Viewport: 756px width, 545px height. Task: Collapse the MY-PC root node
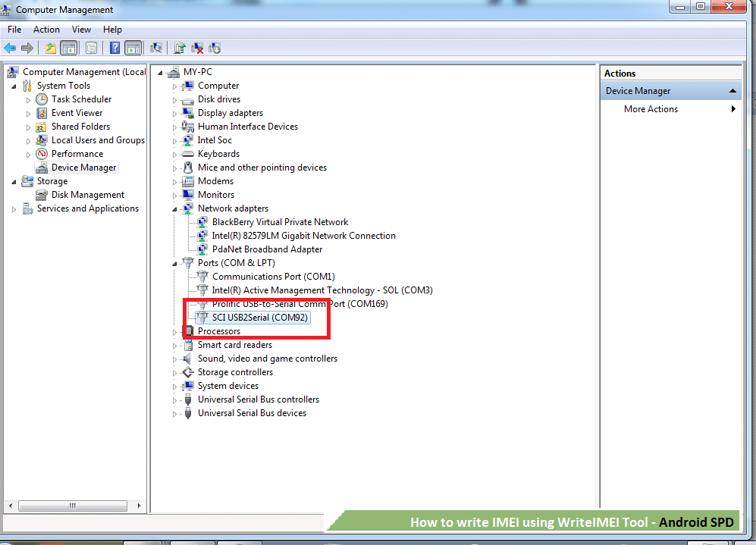click(x=161, y=73)
